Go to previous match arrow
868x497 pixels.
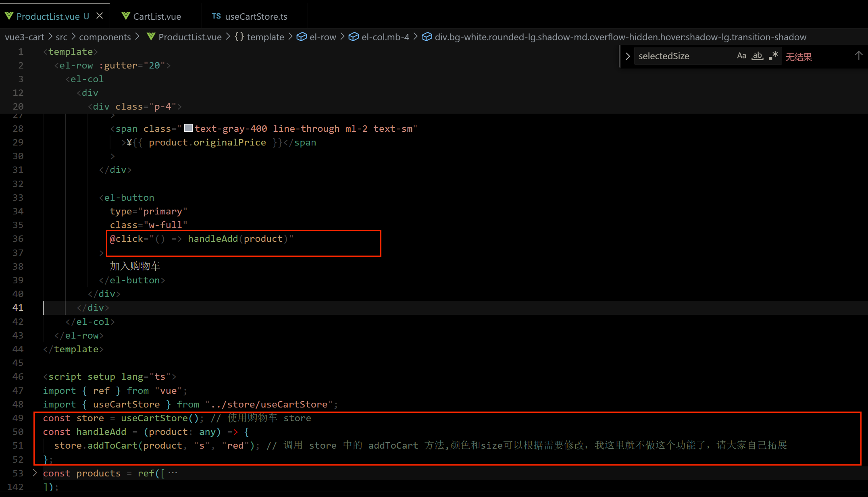[858, 56]
